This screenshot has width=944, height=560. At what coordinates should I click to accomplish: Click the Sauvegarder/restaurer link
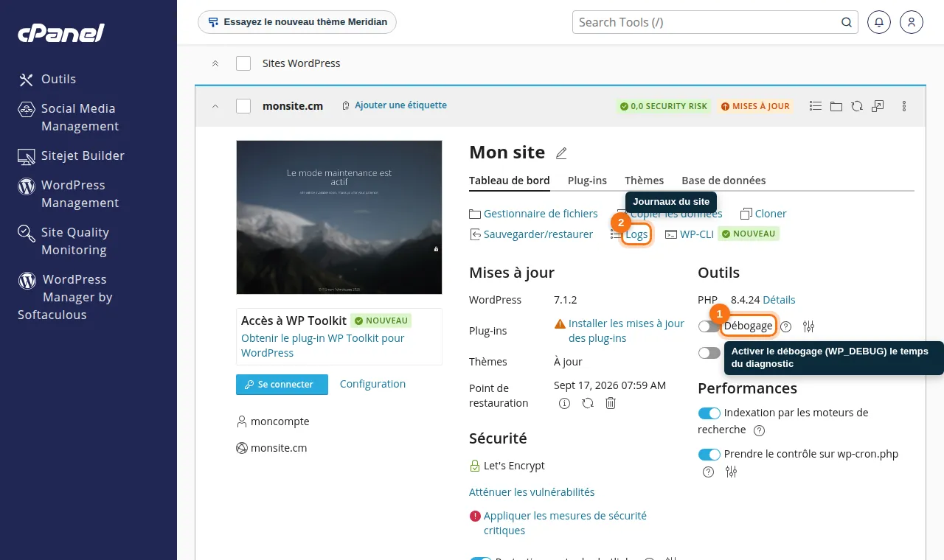click(531, 234)
